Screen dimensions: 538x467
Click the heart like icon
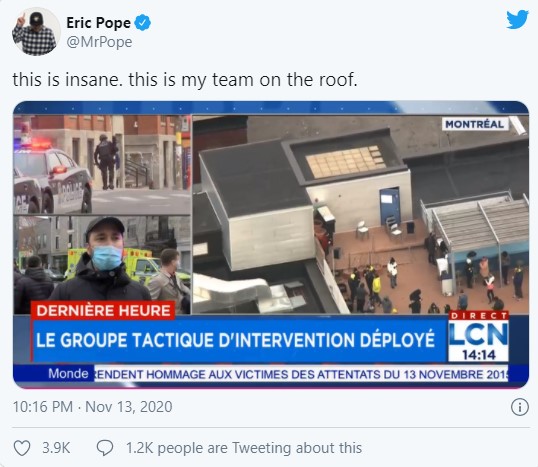[22, 448]
